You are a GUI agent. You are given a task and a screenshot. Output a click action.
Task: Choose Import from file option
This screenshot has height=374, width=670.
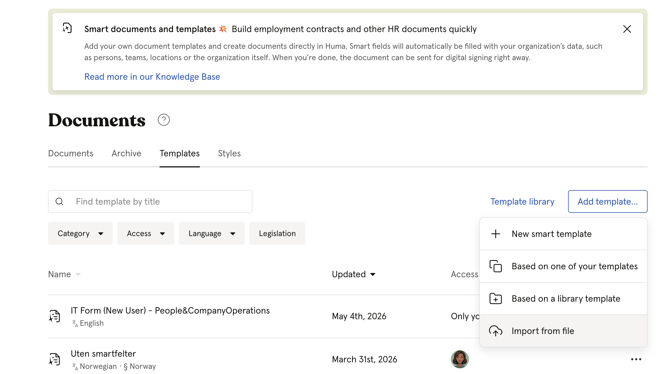(563, 331)
